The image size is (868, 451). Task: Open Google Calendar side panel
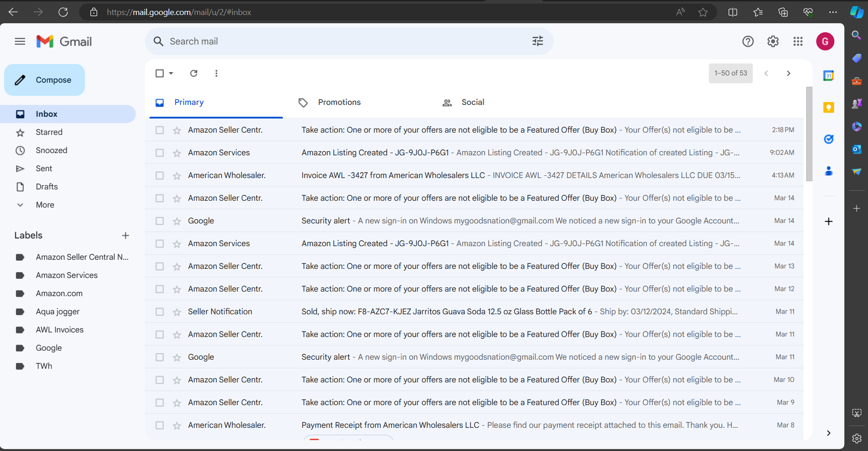tap(829, 75)
